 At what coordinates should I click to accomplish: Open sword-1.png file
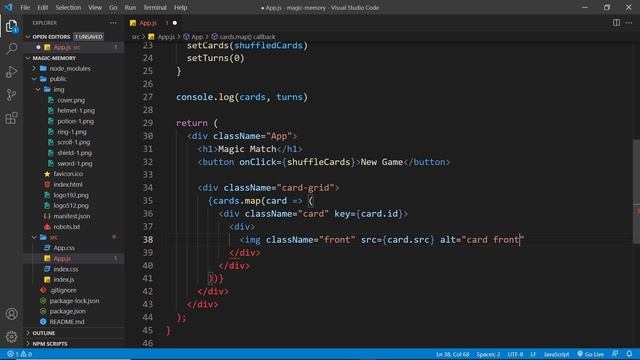tap(73, 163)
